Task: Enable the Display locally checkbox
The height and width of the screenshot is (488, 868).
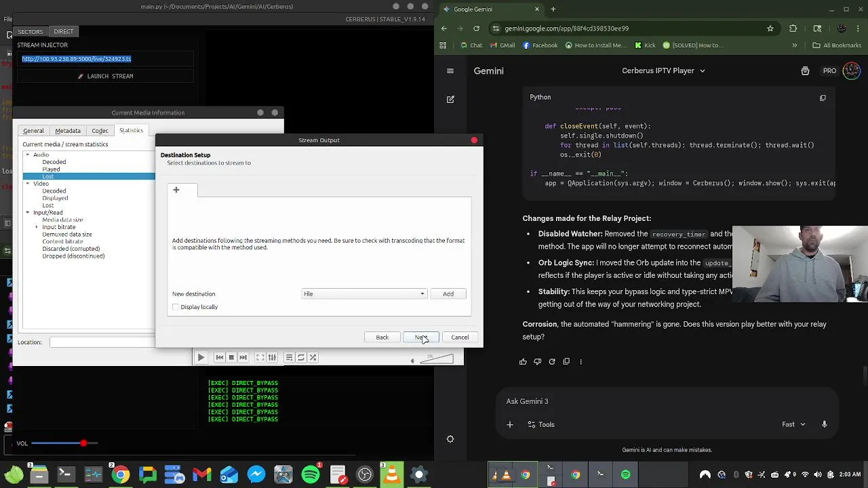Action: click(x=176, y=307)
